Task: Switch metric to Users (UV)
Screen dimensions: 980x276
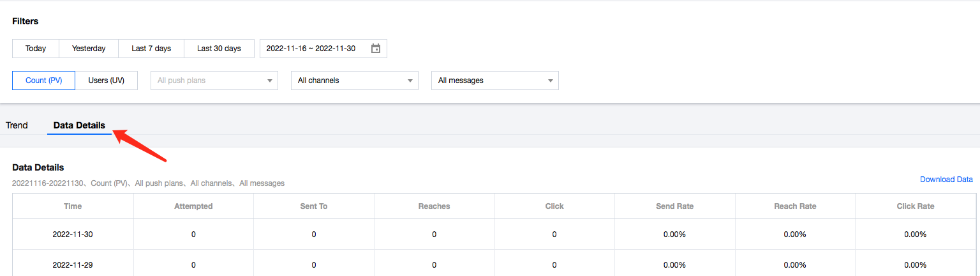Action: pyautogui.click(x=106, y=80)
